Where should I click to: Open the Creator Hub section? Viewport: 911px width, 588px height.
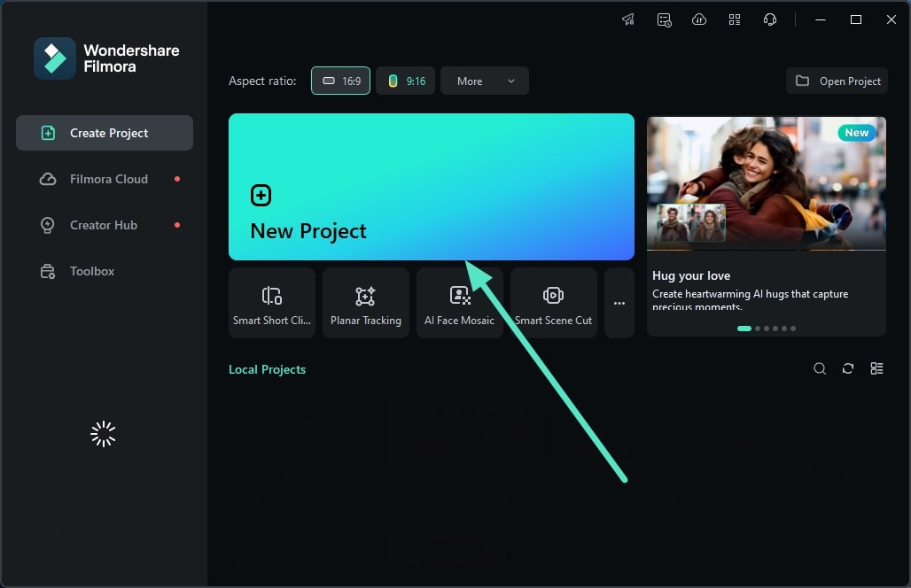click(105, 225)
